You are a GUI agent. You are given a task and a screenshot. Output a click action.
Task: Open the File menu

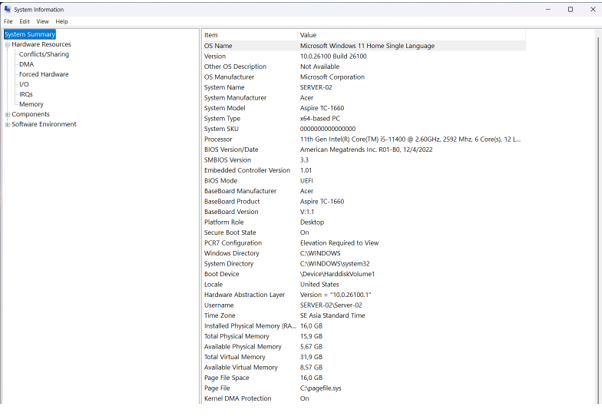click(8, 21)
